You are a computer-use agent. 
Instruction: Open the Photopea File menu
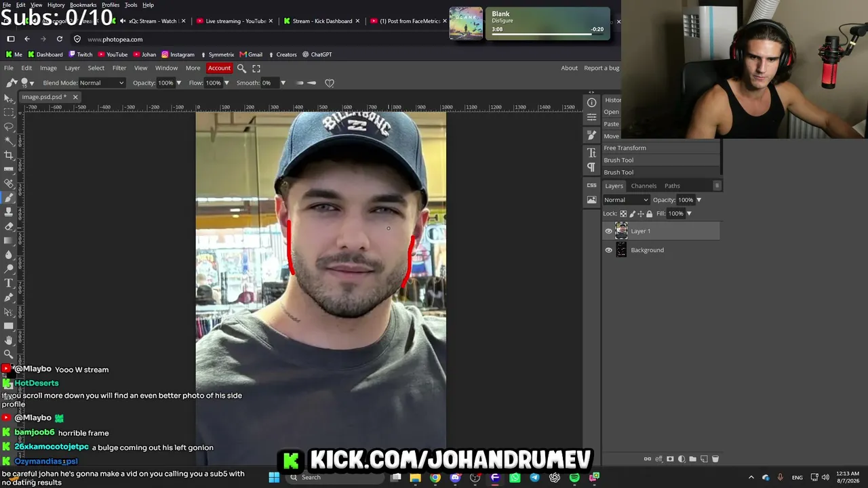pyautogui.click(x=9, y=68)
